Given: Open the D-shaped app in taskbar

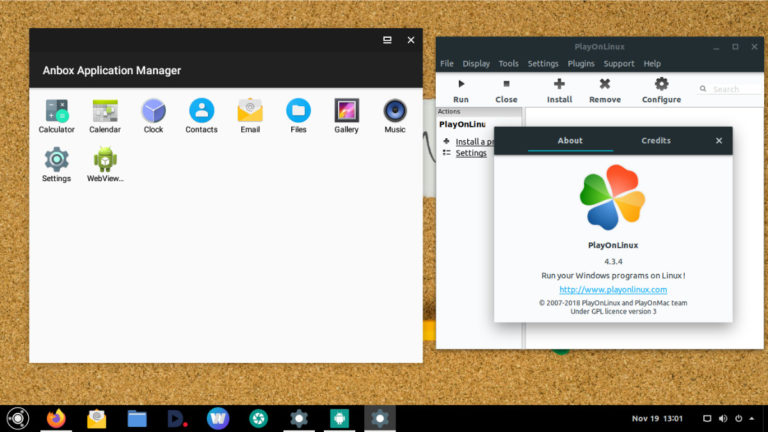Looking at the screenshot, I should pos(177,419).
